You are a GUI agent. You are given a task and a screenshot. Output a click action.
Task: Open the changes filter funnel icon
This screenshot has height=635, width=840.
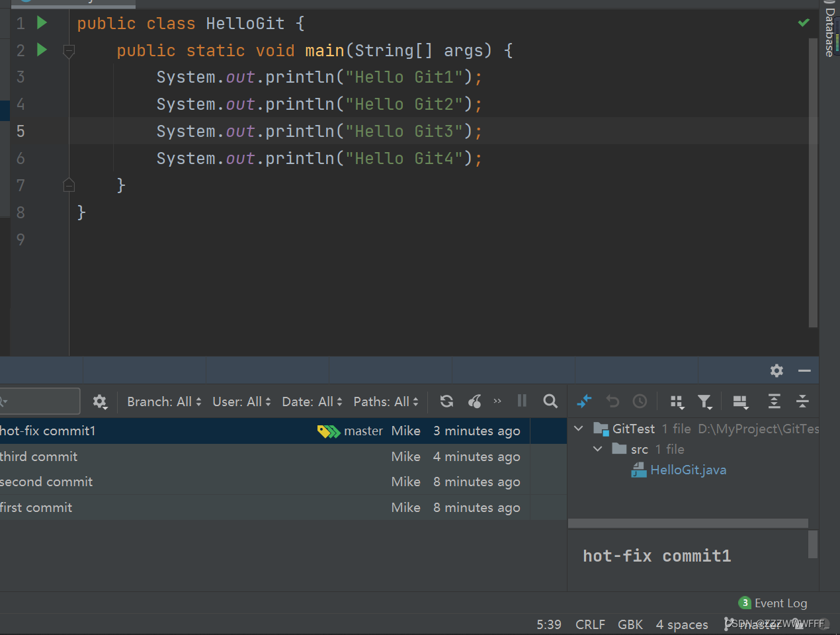(705, 402)
